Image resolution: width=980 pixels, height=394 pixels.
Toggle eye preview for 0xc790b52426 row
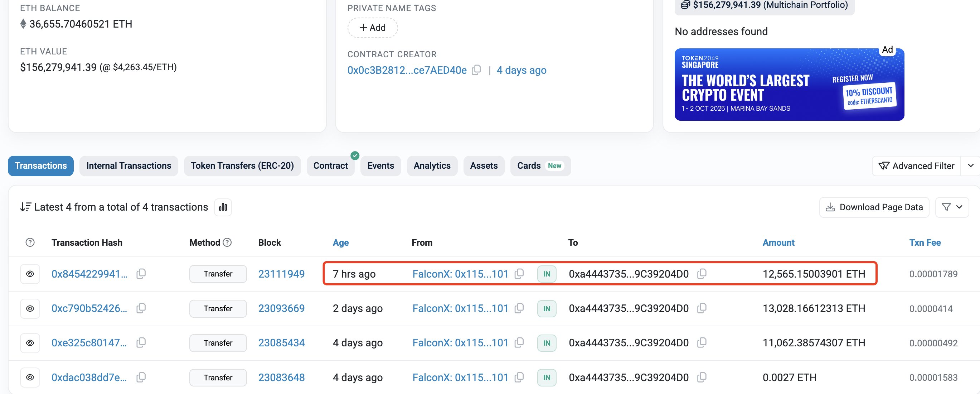click(30, 308)
